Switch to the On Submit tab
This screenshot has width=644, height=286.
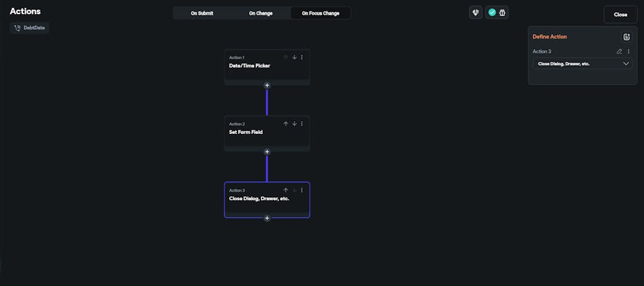(x=202, y=13)
